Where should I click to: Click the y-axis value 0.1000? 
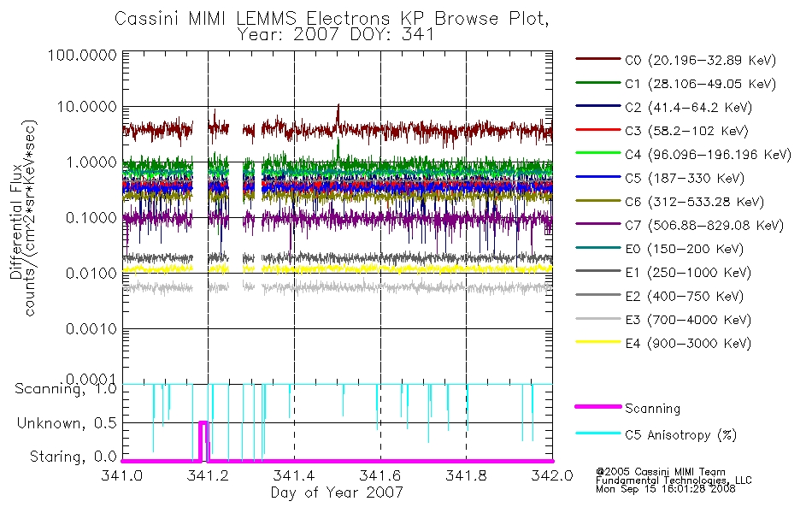pyautogui.click(x=91, y=218)
